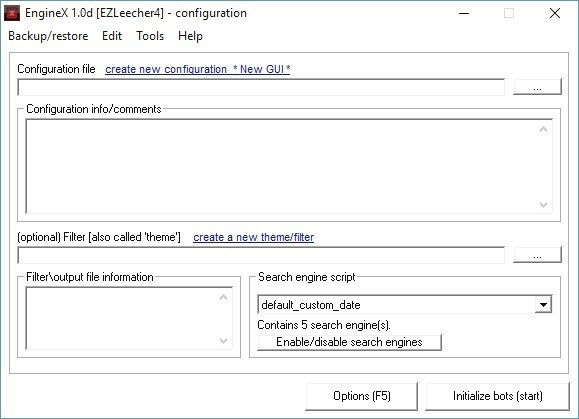Viewport: 579px width, 419px height.
Task: Follow the create a new theme/filter link
Action: [254, 237]
